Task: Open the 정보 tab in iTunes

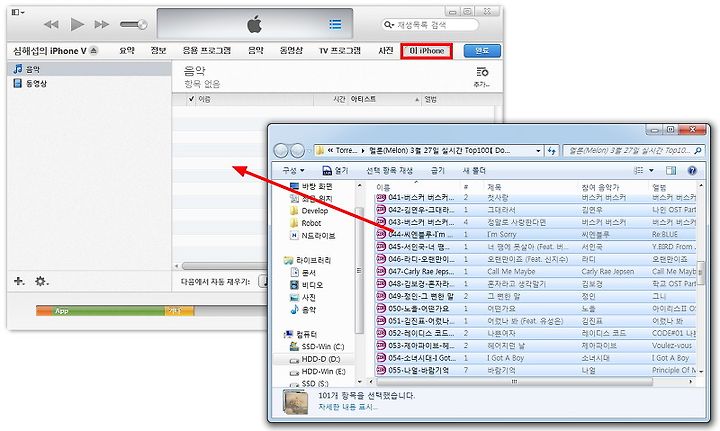Action: click(158, 50)
